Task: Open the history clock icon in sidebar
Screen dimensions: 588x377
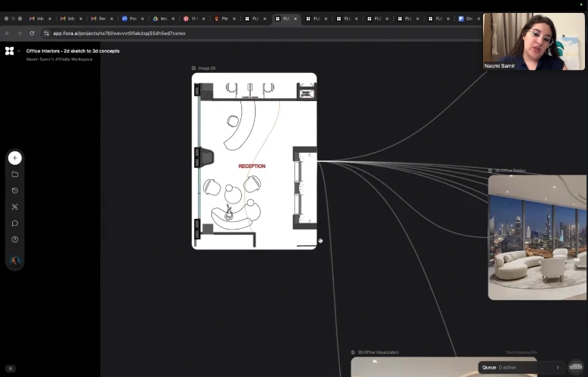Action: click(14, 191)
